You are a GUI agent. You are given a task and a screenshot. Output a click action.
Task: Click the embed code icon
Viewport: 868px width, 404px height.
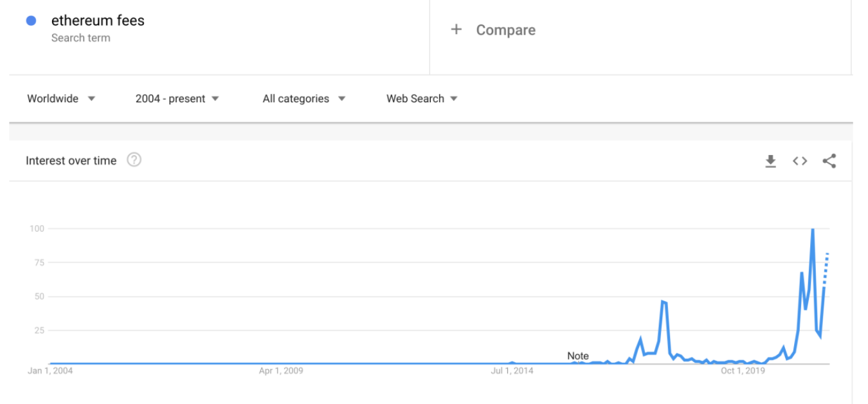[x=800, y=161]
